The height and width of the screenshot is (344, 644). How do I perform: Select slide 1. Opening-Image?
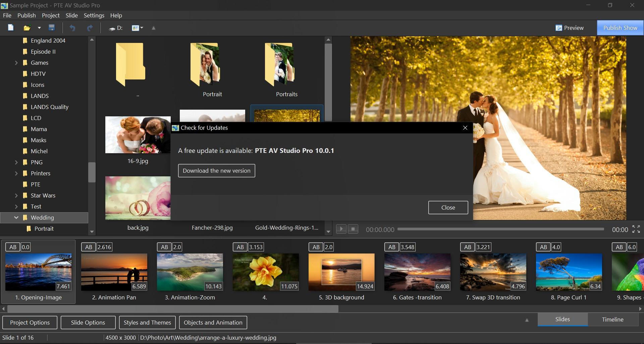coord(39,272)
